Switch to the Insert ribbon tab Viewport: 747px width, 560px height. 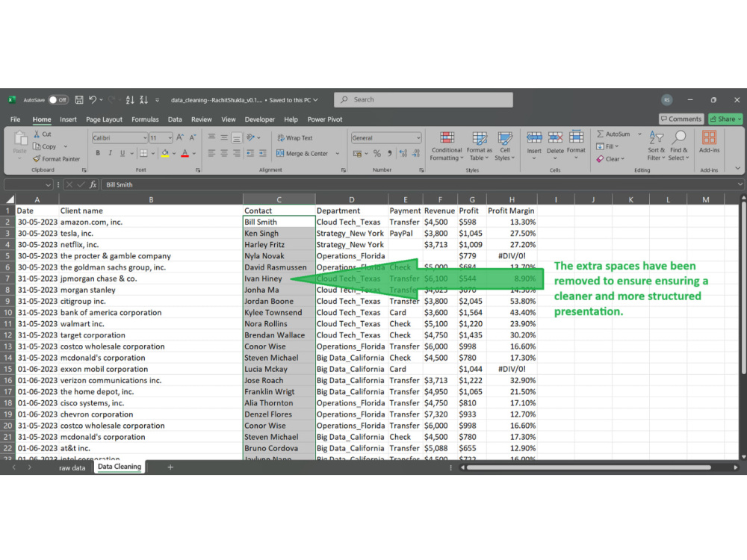(x=68, y=119)
